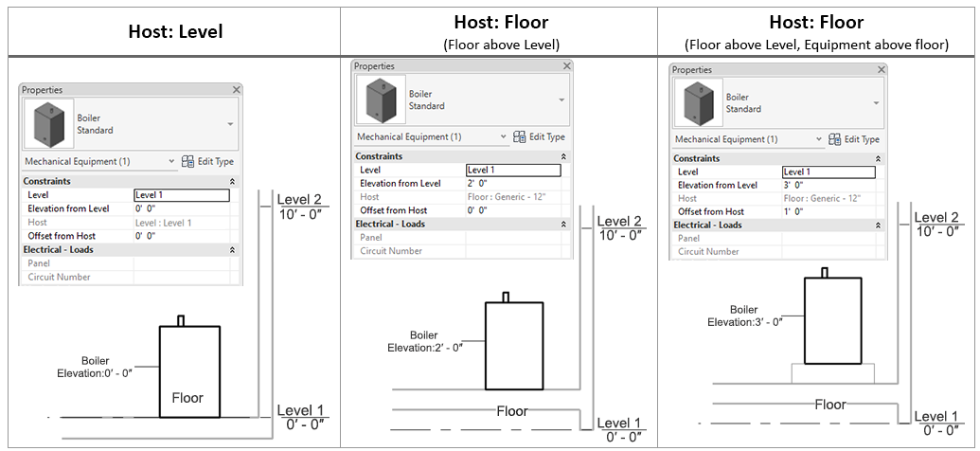Image resolution: width=980 pixels, height=451 pixels.
Task: Open type selector arrow in Elevation 2' 0" panel
Action: tap(561, 100)
